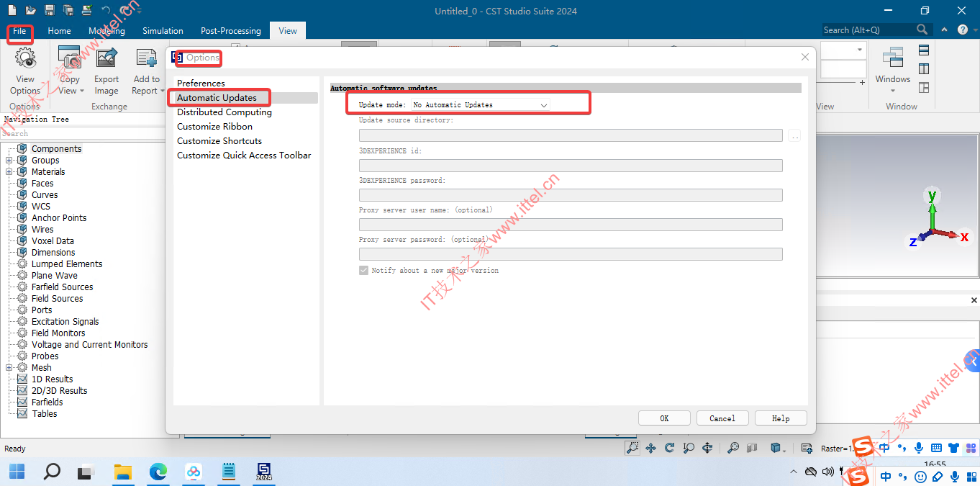Select Faces in the Navigation Tree

click(x=42, y=184)
